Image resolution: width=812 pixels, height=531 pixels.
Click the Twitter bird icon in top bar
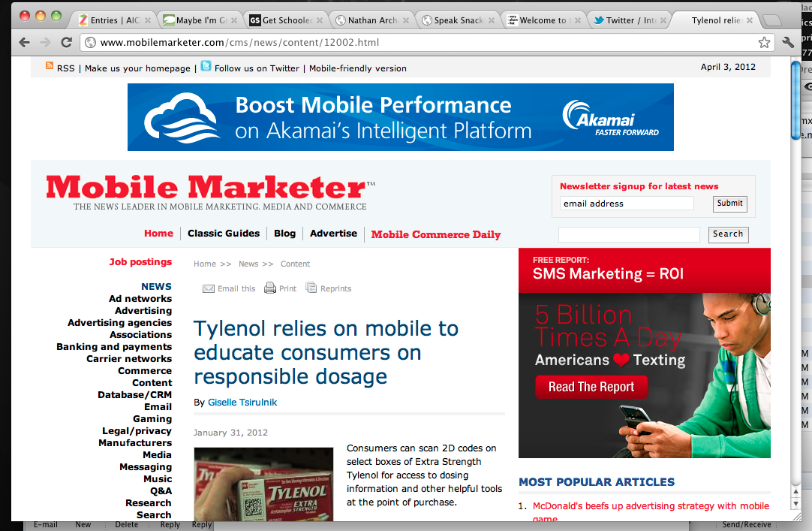[x=206, y=66]
